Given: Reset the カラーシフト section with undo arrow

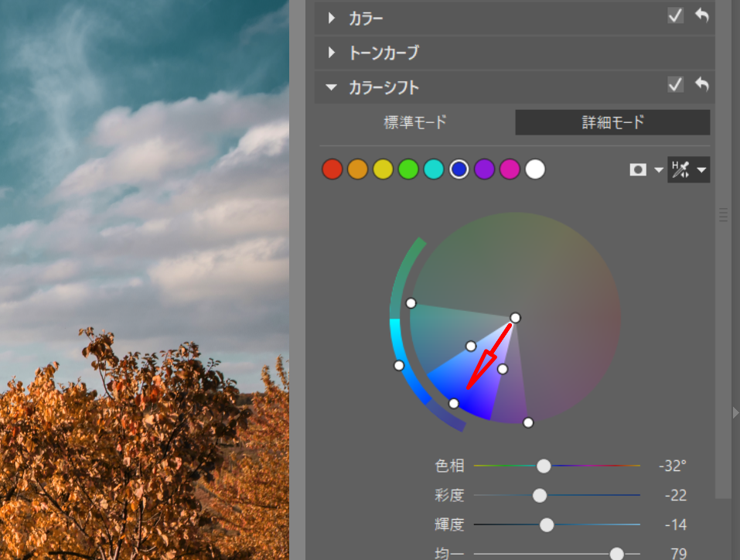Looking at the screenshot, I should coord(702,84).
